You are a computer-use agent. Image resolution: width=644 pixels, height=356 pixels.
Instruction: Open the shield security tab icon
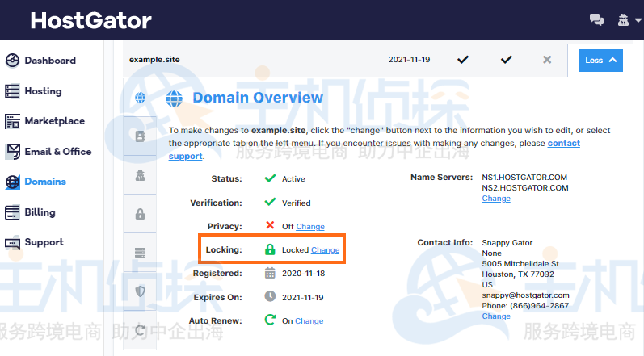pyautogui.click(x=140, y=291)
